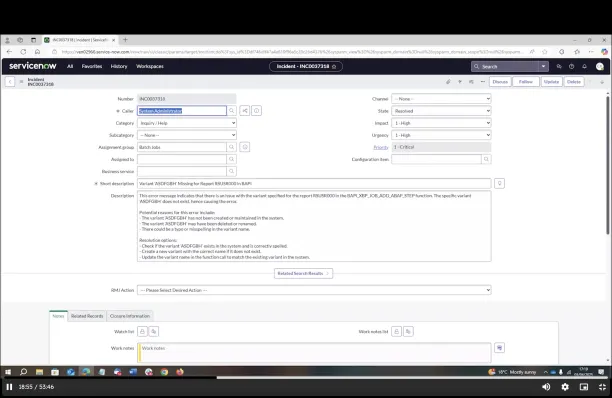Image resolution: width=612 pixels, height=398 pixels.
Task: Toggle fullscreen in the video player
Action: pyautogui.click(x=602, y=387)
